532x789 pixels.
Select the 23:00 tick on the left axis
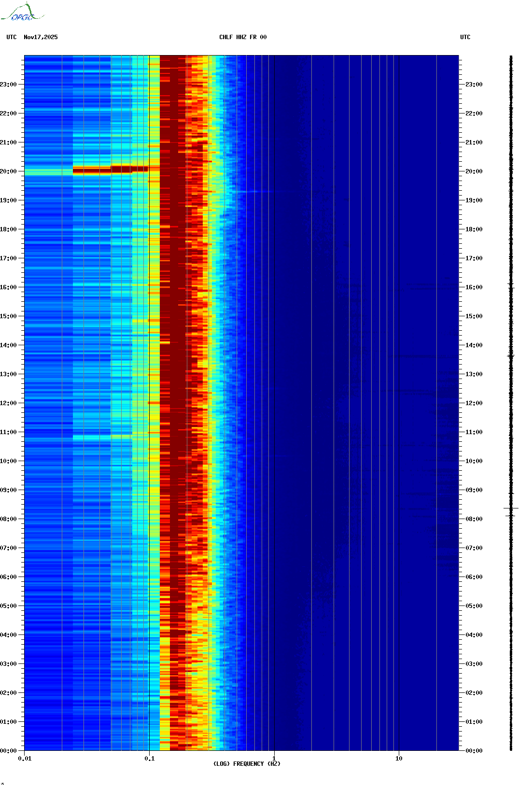(9, 85)
